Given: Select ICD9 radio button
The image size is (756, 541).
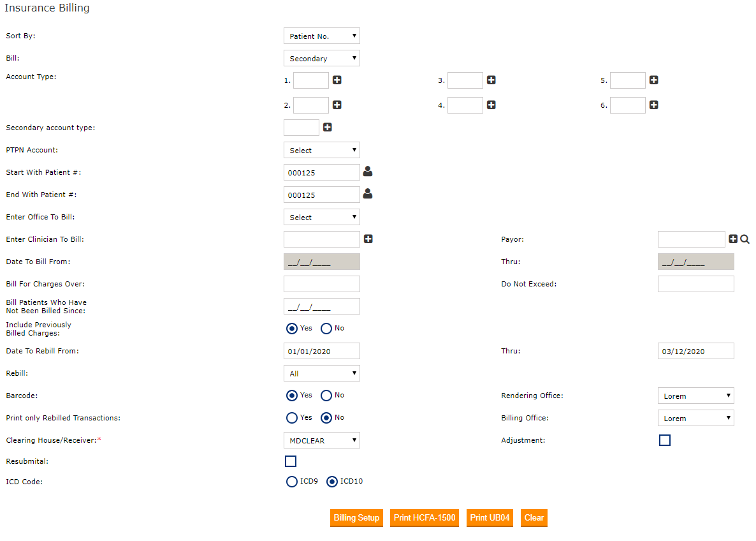Looking at the screenshot, I should [x=292, y=482].
